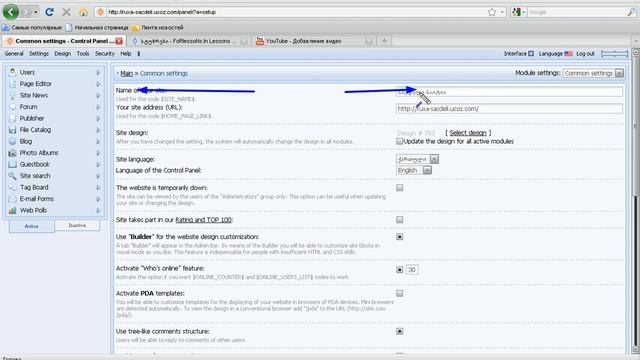Image resolution: width=640 pixels, height=360 pixels.
Task: Check Update design for all active modules
Action: pos(400,141)
